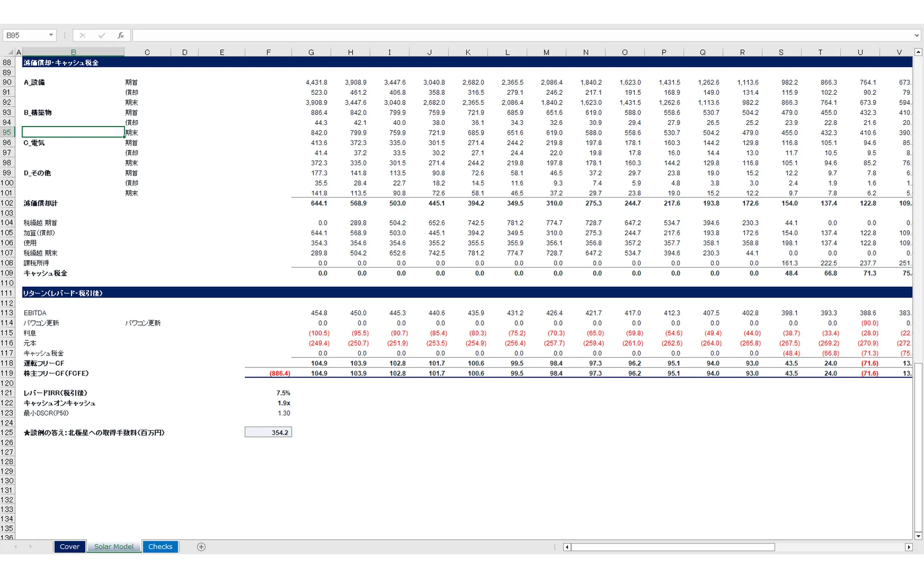Click the EBITDA row label
This screenshot has height=578, width=924.
(35, 313)
